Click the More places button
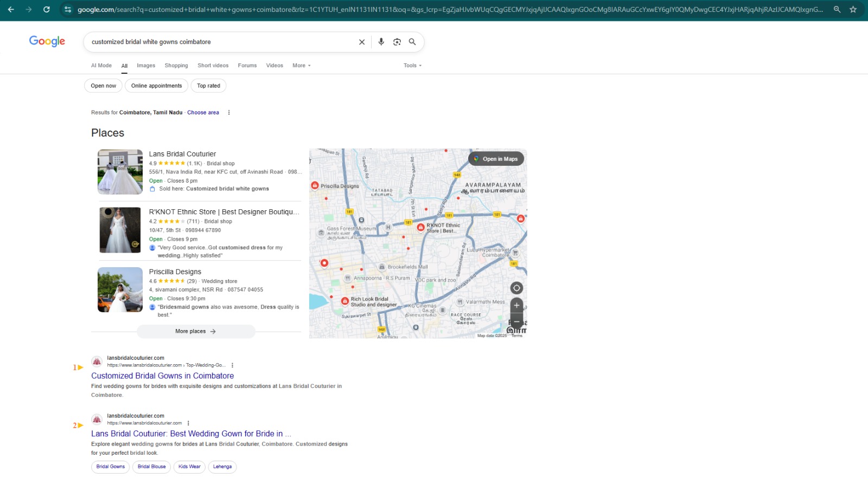The image size is (868, 478). point(195,331)
